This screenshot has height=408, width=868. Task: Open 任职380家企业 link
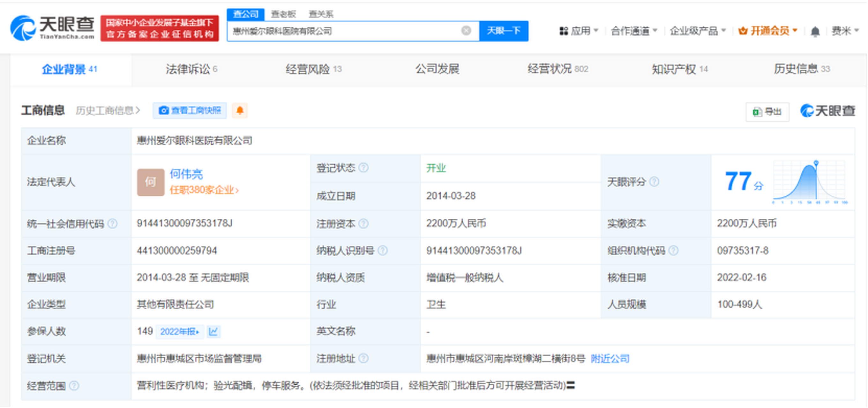click(204, 190)
